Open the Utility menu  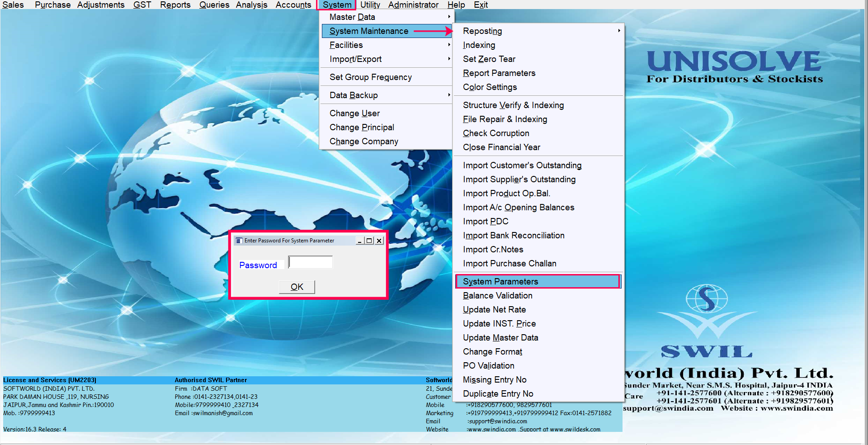[370, 5]
